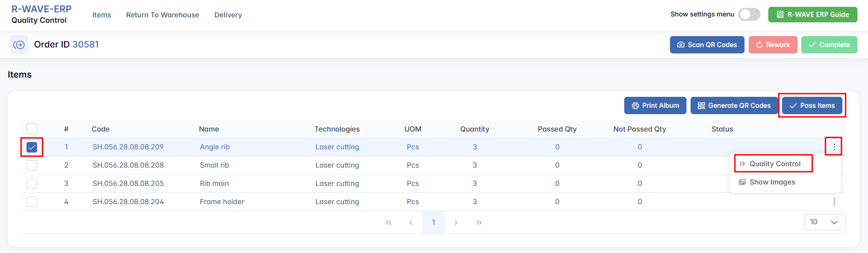Uncheck the Angle rib row checkbox
Image resolution: width=868 pixels, height=253 pixels.
coord(32,147)
